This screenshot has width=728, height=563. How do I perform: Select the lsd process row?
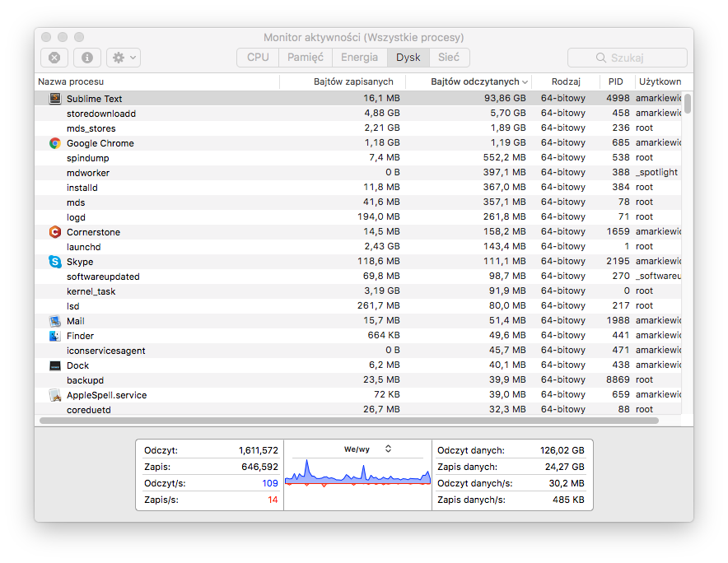[x=358, y=306]
